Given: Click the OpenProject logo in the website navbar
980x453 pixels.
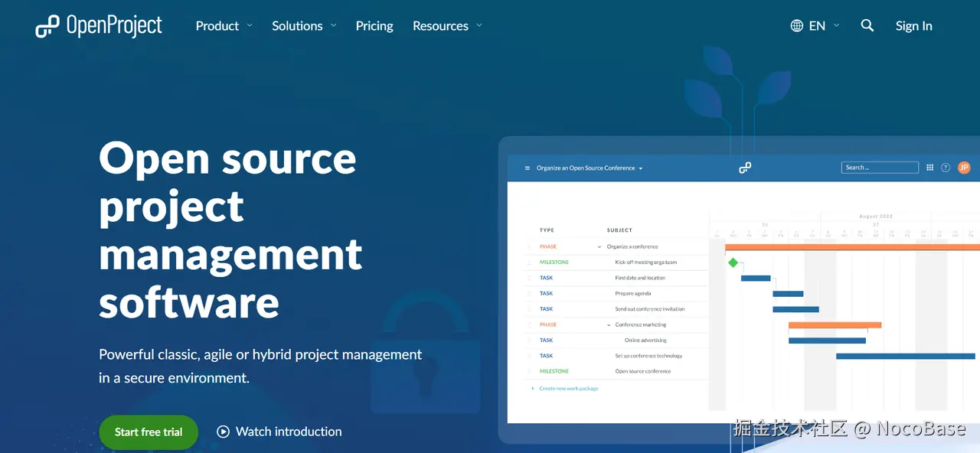Looking at the screenshot, I should click(98, 25).
